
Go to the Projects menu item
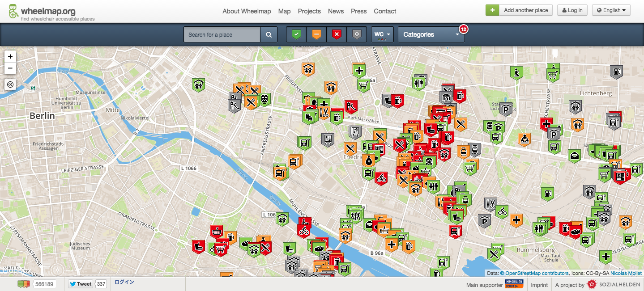[x=309, y=11]
